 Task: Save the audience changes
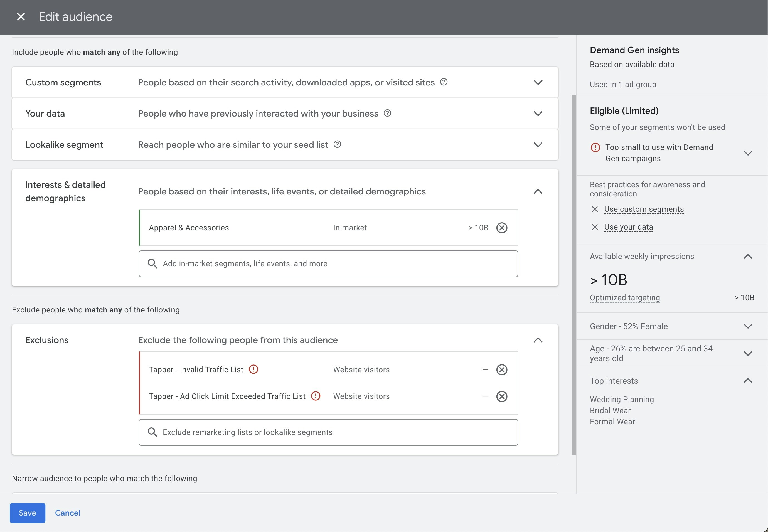point(27,513)
